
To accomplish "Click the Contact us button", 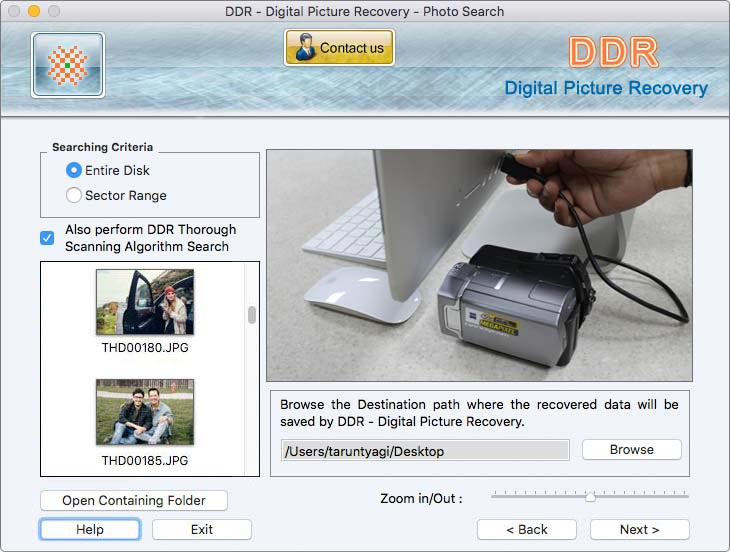I will [x=339, y=47].
